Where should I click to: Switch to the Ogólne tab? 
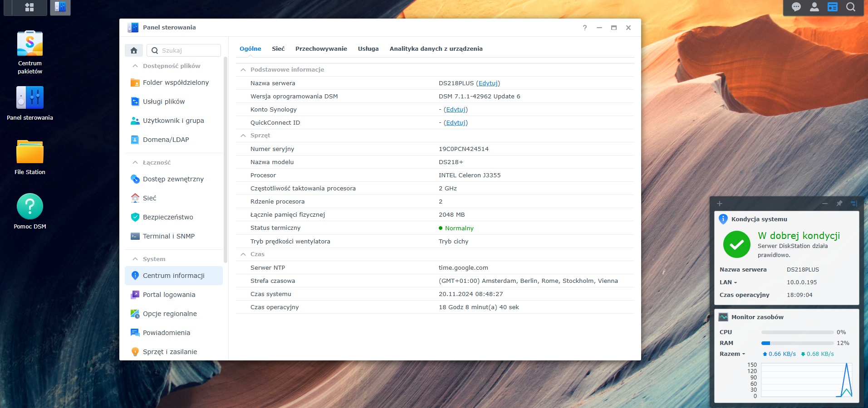pos(250,49)
